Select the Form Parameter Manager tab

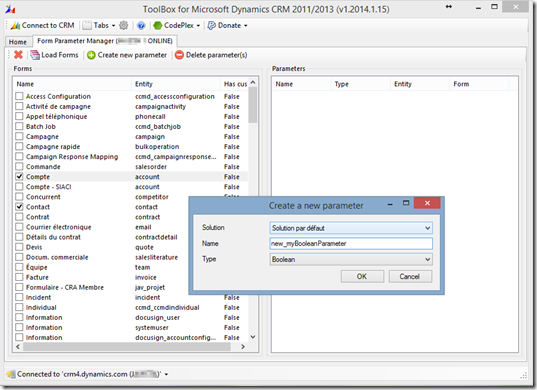[x=105, y=41]
